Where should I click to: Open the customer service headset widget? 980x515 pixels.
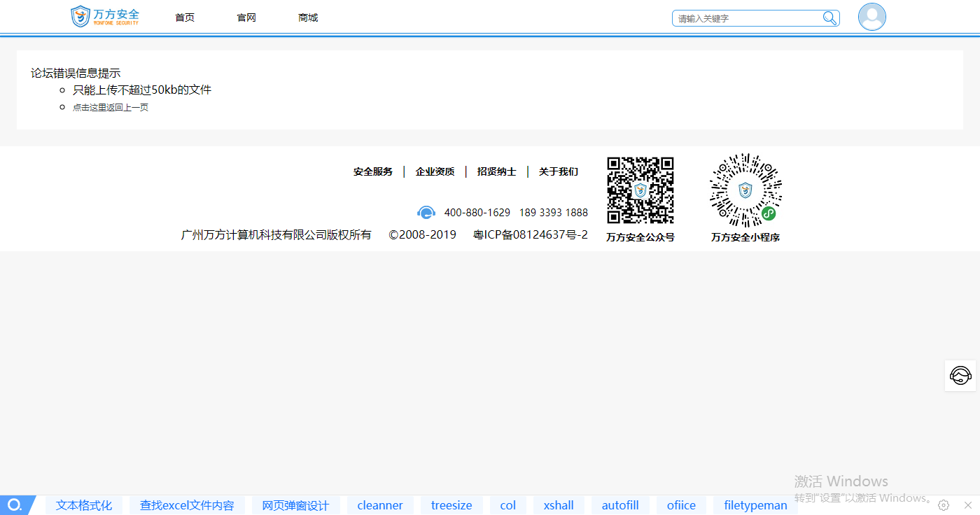960,376
